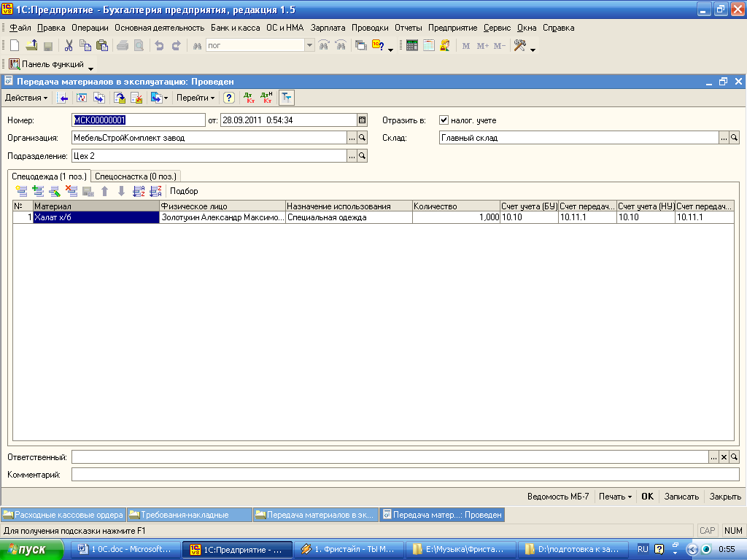Click into the Комментарий input field
Screen dimensions: 747x560
[x=405, y=474]
